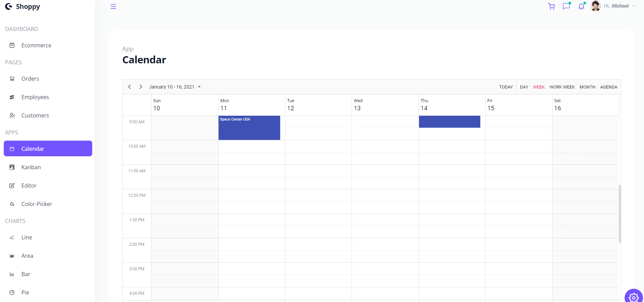
Task: Switch to Month view
Action: tap(587, 87)
